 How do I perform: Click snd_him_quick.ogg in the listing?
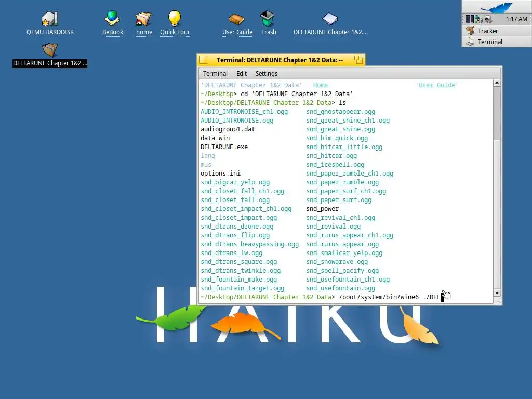337,138
